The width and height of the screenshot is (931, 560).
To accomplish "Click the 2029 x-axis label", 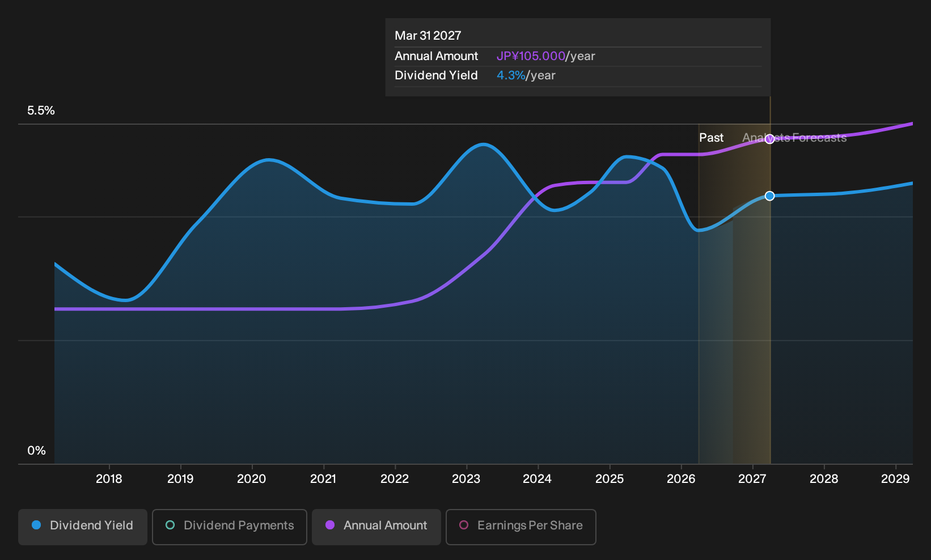I will click(x=895, y=479).
